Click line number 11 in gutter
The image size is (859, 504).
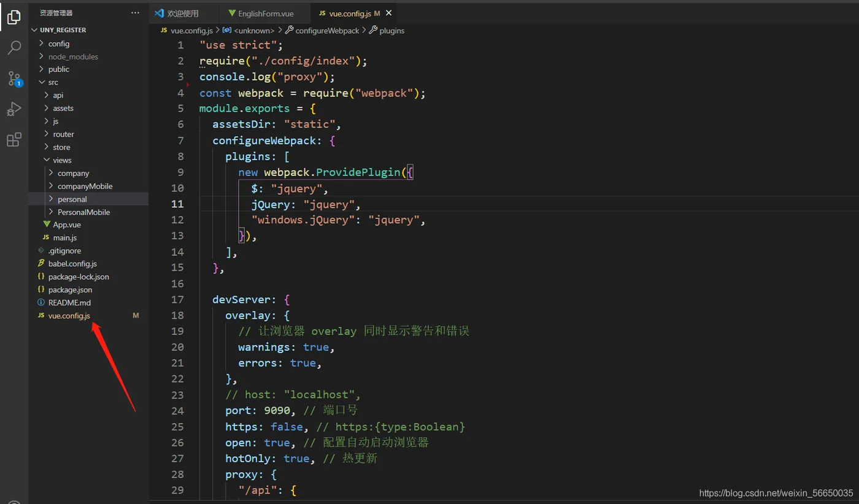(x=177, y=204)
